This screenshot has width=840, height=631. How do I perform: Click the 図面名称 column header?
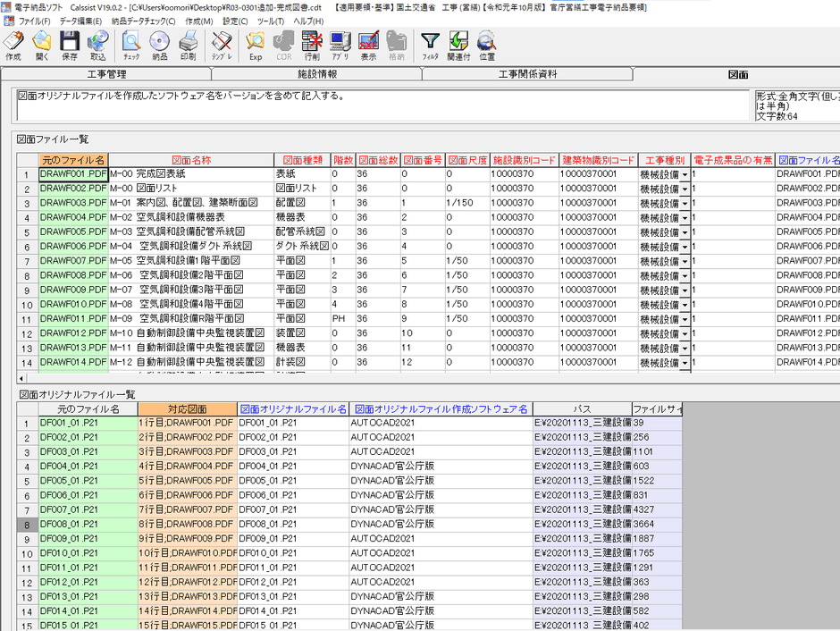click(191, 160)
